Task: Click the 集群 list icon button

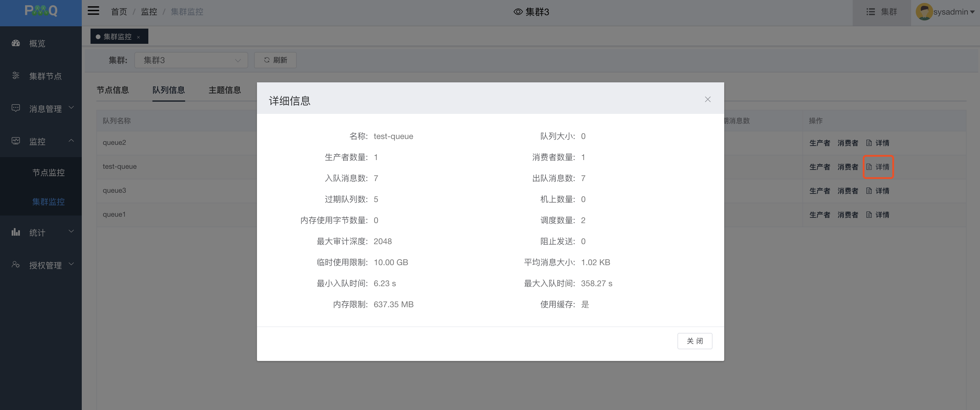Action: (x=881, y=12)
